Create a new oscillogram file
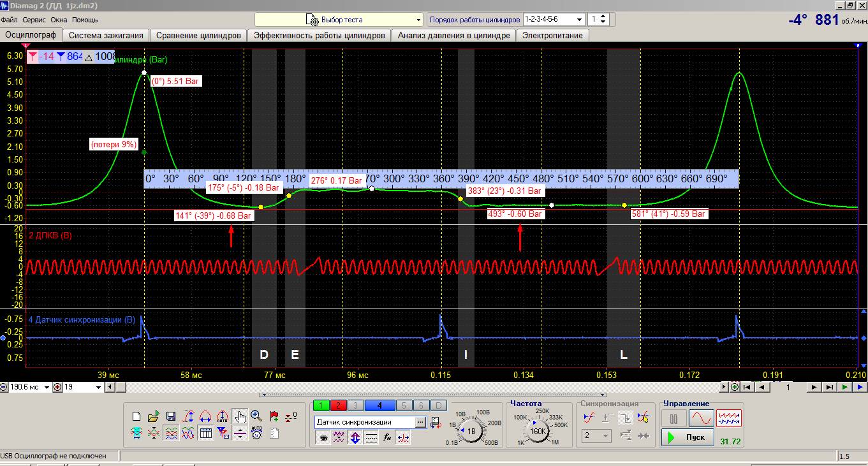This screenshot has width=868, height=466. point(136,417)
